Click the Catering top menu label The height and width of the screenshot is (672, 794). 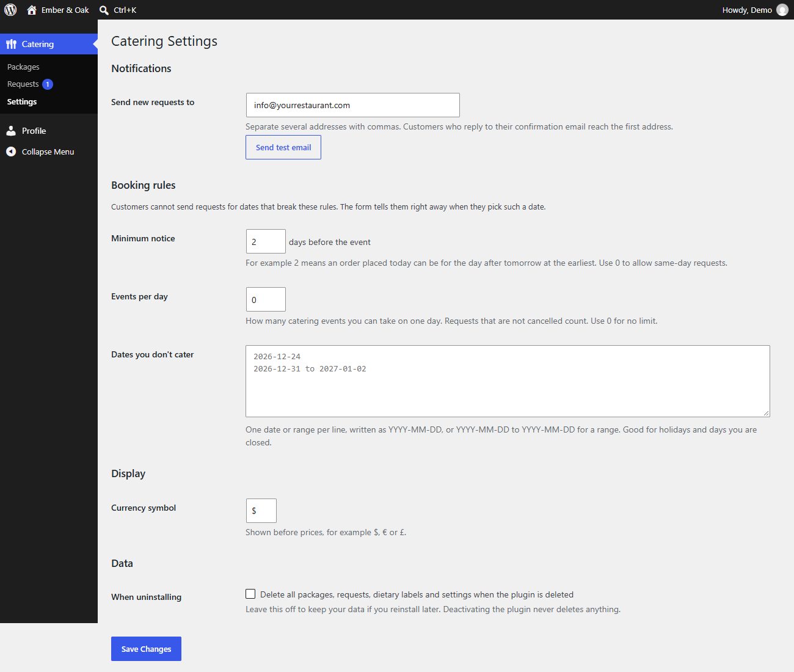[x=38, y=44]
